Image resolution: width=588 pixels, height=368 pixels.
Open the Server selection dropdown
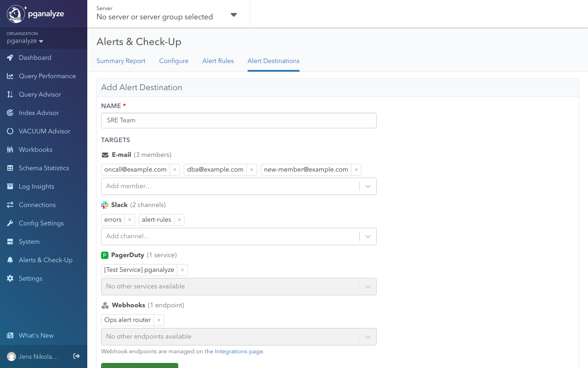point(169,14)
